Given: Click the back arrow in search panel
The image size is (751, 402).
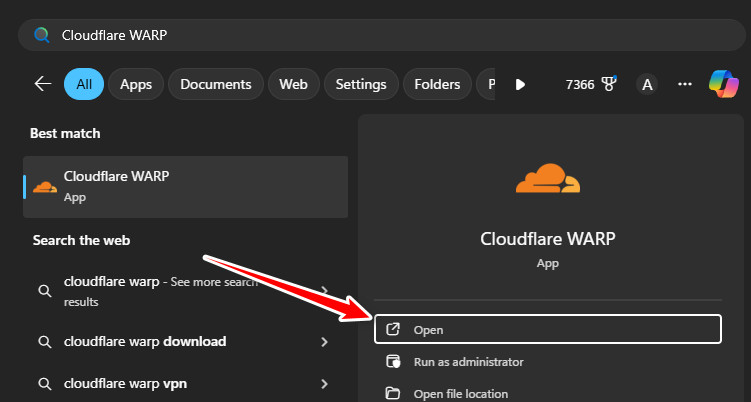Looking at the screenshot, I should pyautogui.click(x=42, y=84).
